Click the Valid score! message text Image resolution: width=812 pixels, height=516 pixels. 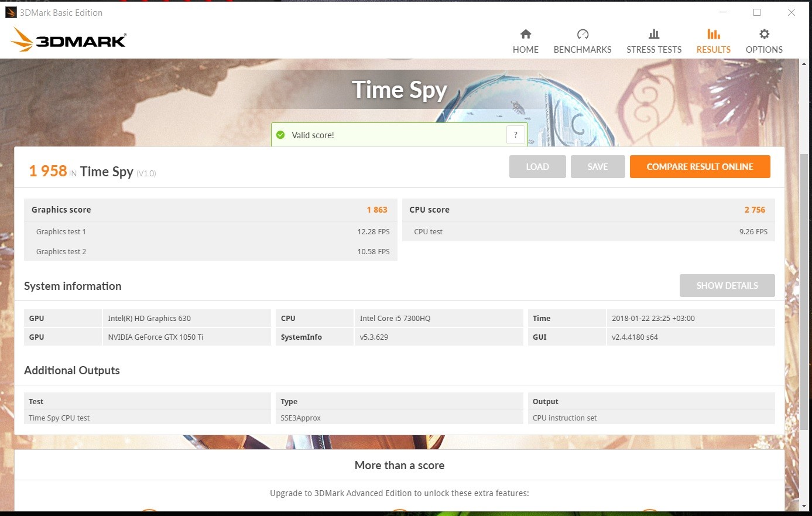[313, 135]
